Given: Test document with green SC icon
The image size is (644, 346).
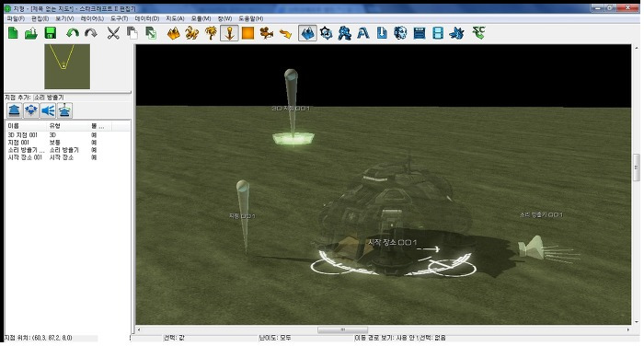Looking at the screenshot, I should pyautogui.click(x=479, y=32).
